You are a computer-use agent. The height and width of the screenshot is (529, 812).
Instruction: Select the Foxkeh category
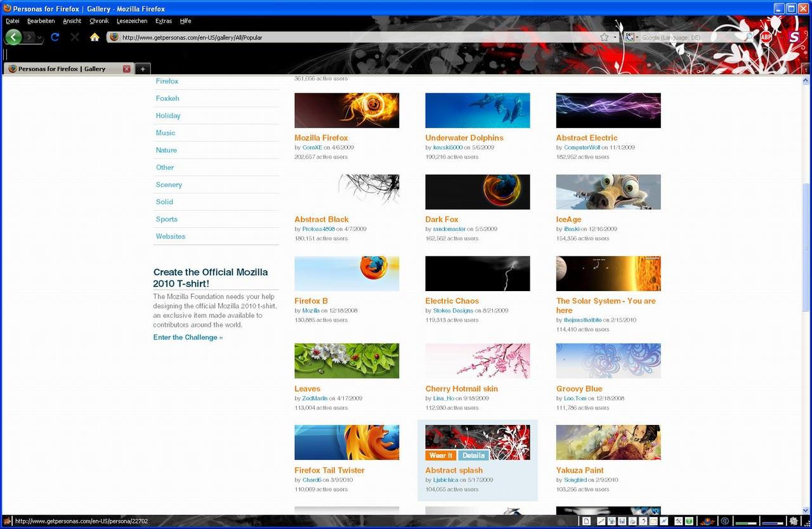[x=167, y=98]
